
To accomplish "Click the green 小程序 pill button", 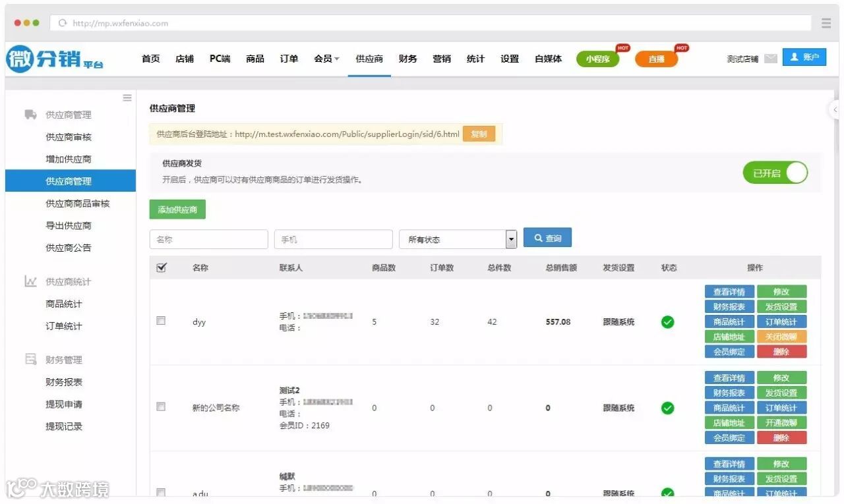I will [597, 59].
